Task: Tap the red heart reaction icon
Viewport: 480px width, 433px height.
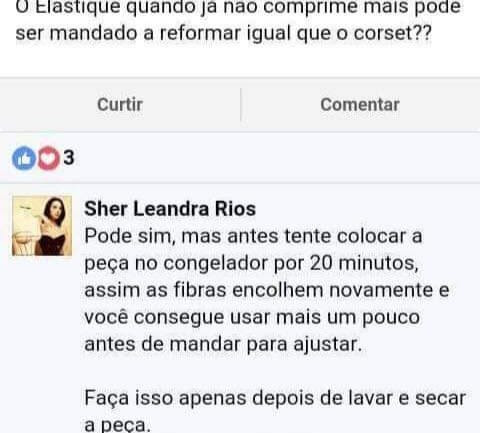Action: tap(48, 158)
